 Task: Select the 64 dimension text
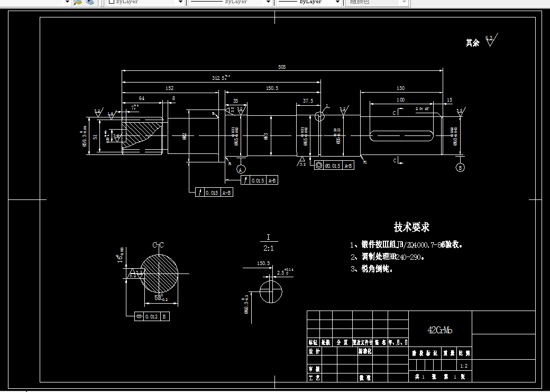tap(141, 98)
